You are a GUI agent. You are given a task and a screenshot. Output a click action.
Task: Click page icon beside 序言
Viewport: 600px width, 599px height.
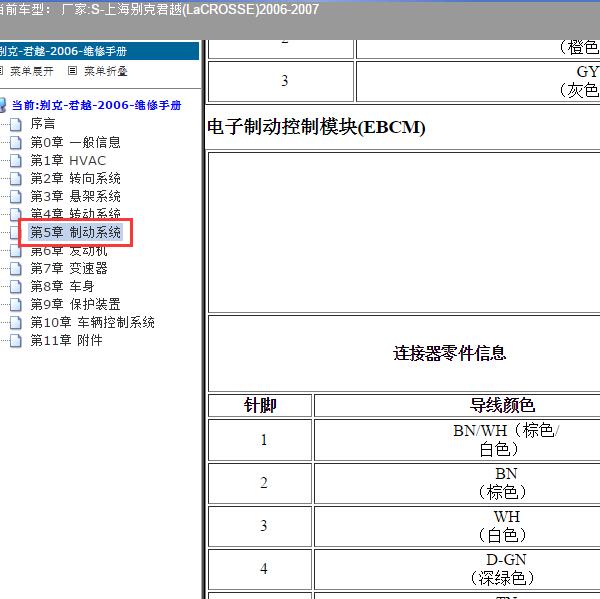point(16,124)
